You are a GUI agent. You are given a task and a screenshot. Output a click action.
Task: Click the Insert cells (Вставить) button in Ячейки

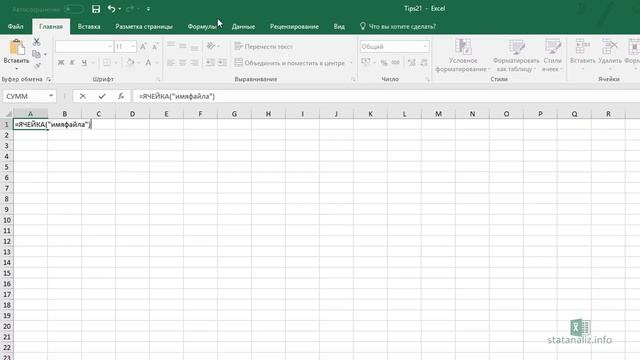[x=582, y=54]
